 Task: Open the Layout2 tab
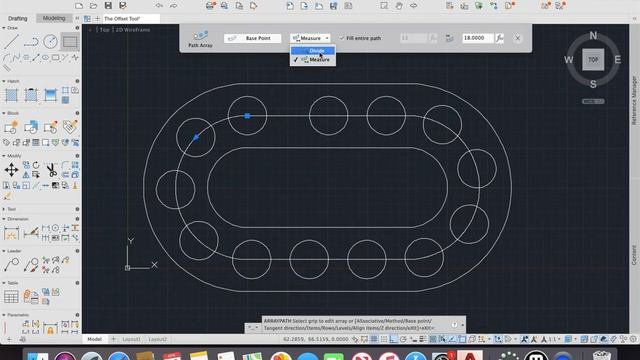tap(157, 339)
